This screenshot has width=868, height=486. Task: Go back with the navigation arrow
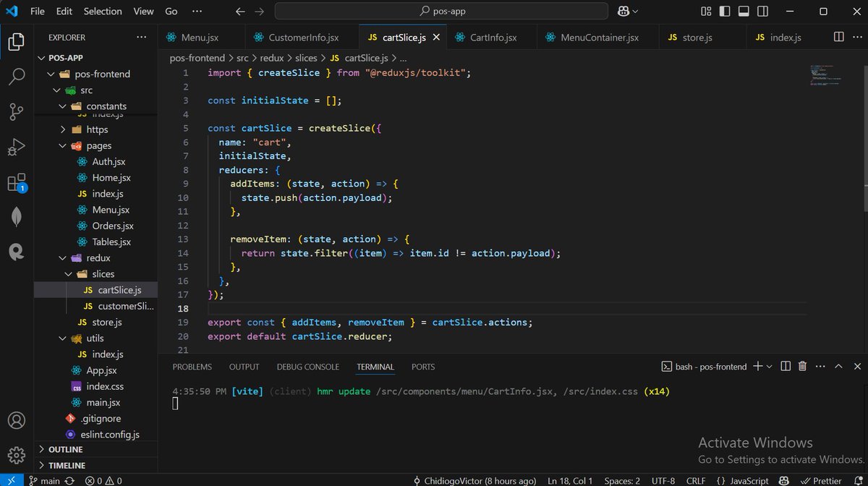point(241,12)
